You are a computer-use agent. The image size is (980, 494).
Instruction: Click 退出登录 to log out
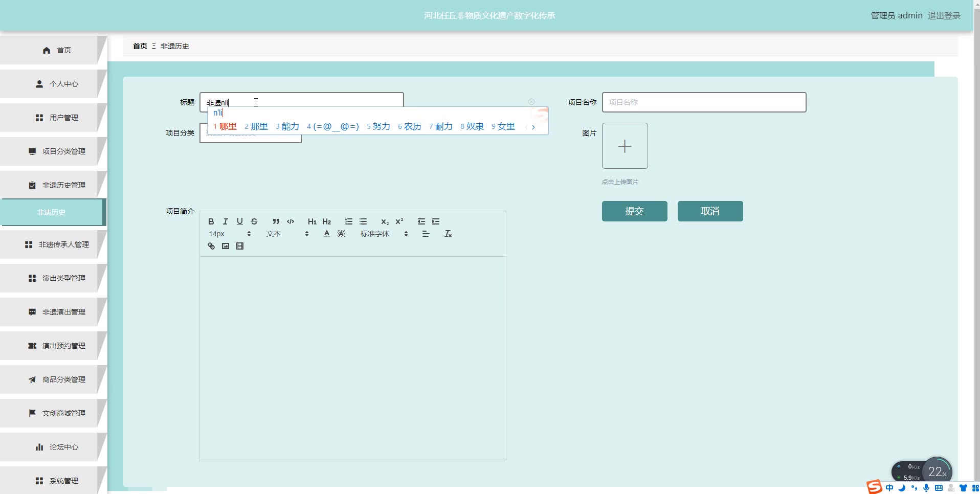click(x=944, y=15)
